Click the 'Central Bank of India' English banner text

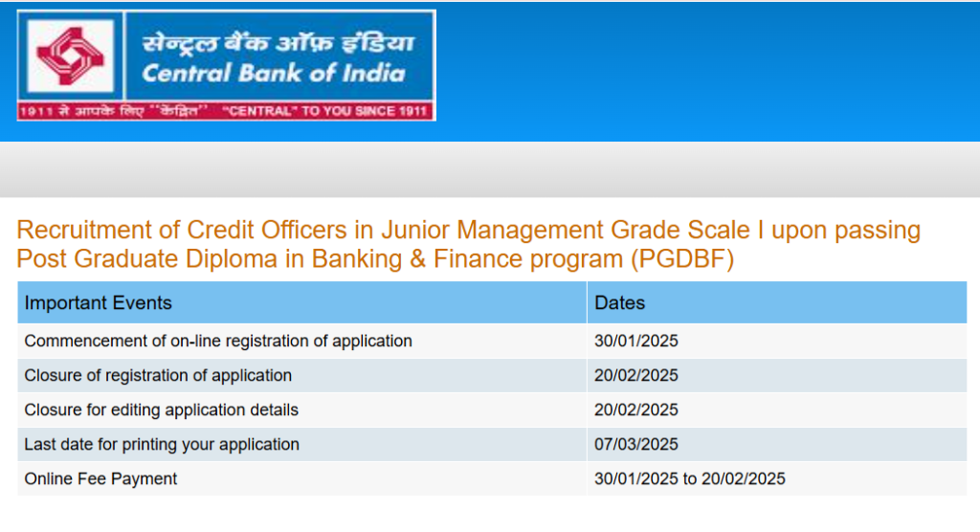(x=274, y=73)
